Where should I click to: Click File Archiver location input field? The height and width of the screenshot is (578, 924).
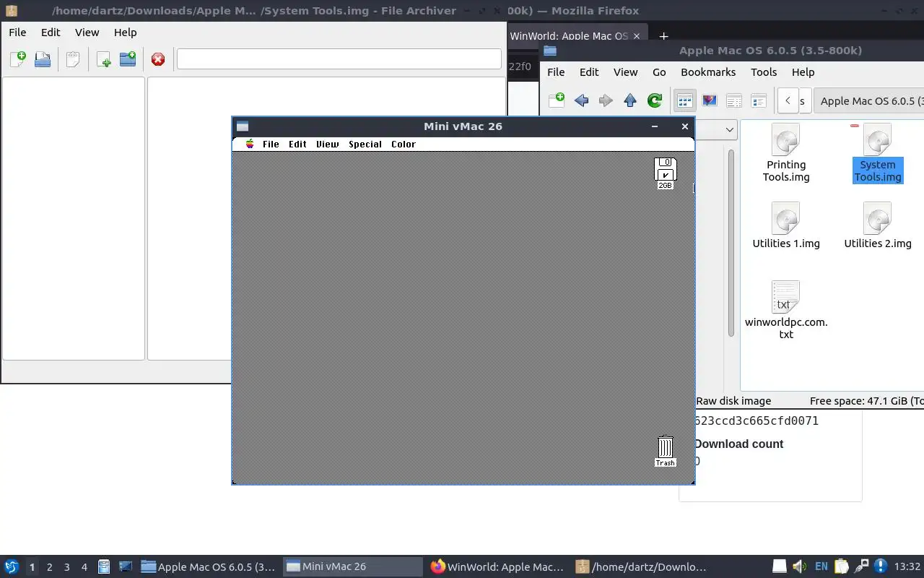click(x=339, y=59)
